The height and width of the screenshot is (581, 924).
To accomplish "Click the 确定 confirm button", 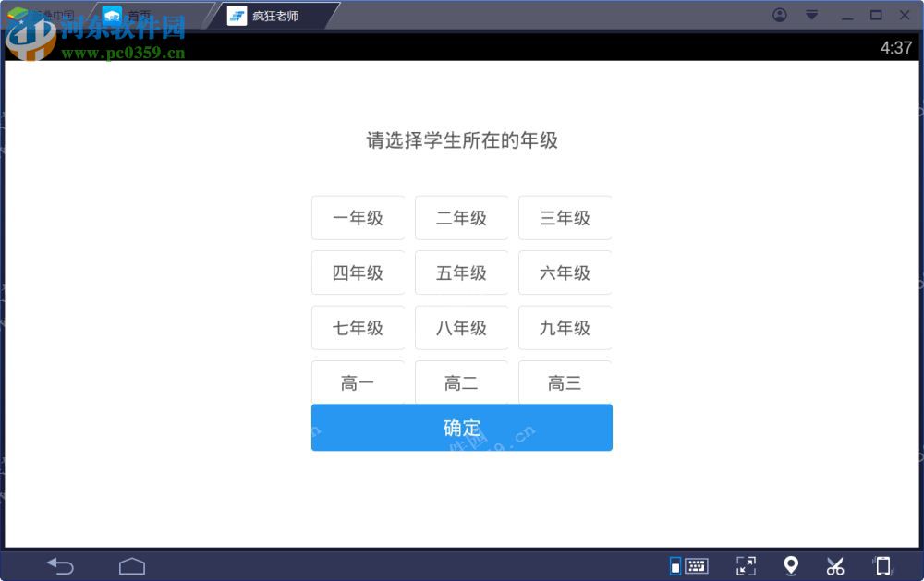I will [x=462, y=428].
